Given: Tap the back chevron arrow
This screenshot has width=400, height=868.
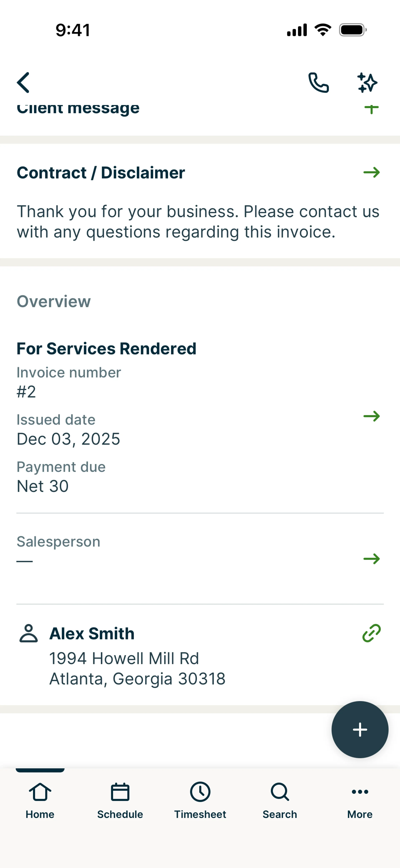Looking at the screenshot, I should coord(23,83).
